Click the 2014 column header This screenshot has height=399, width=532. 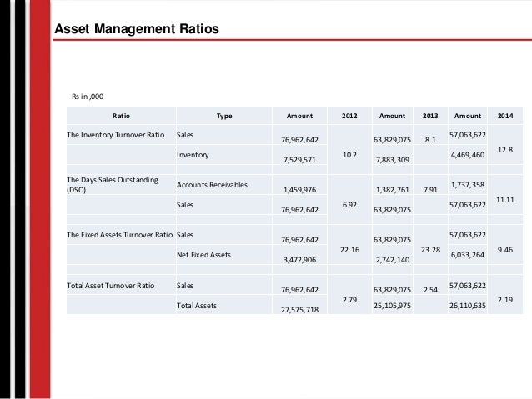coord(505,116)
